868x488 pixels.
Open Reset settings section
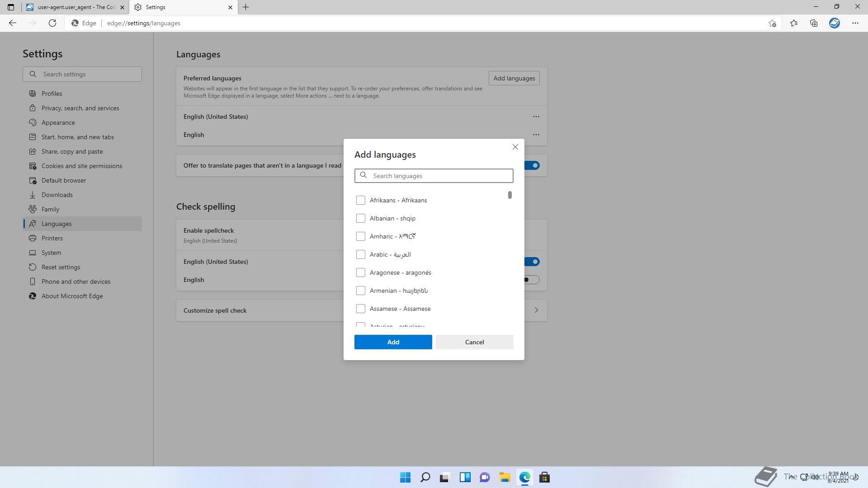click(x=82, y=267)
